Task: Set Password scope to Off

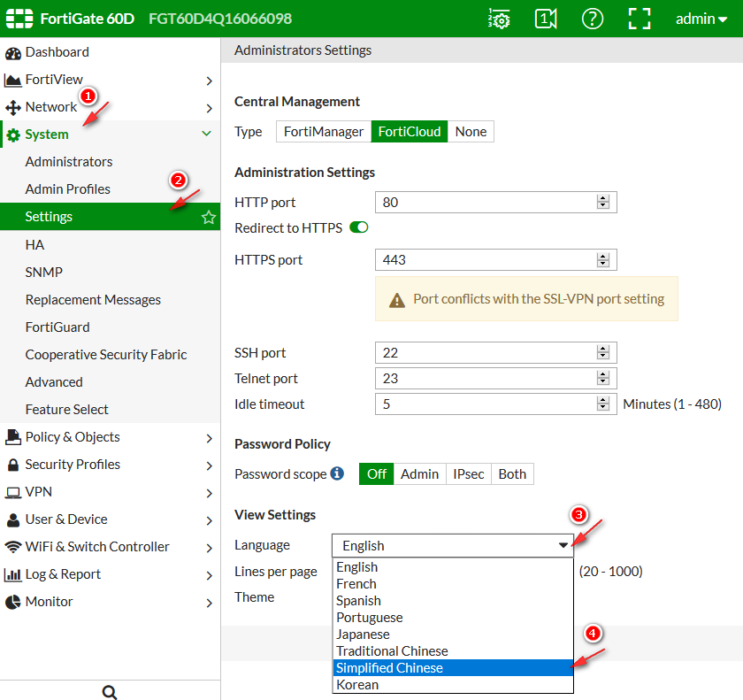Action: [x=376, y=474]
